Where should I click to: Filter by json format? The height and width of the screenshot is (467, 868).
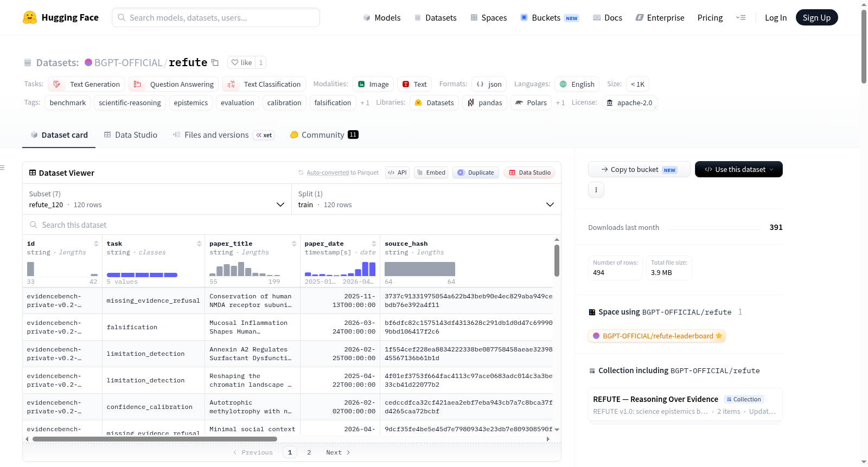pos(489,84)
